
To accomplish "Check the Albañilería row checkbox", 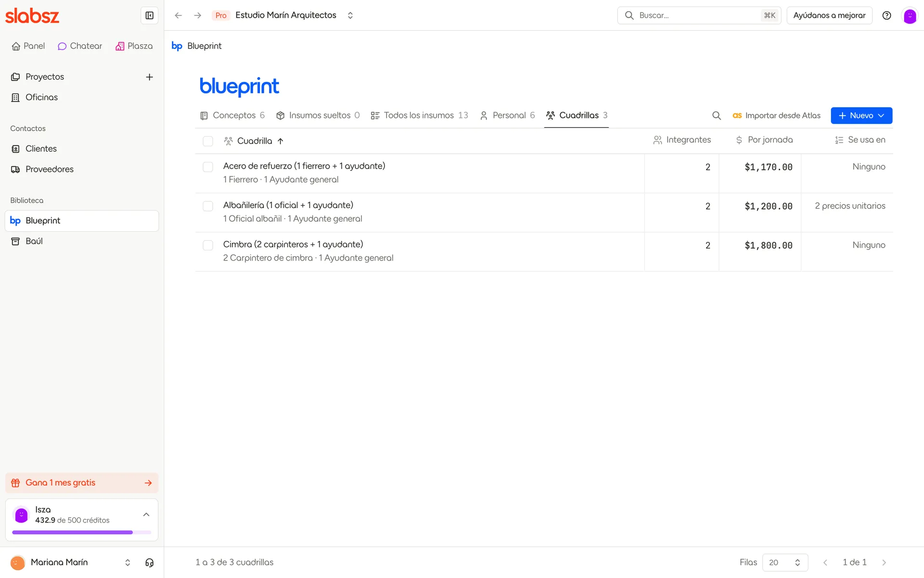I will (208, 206).
